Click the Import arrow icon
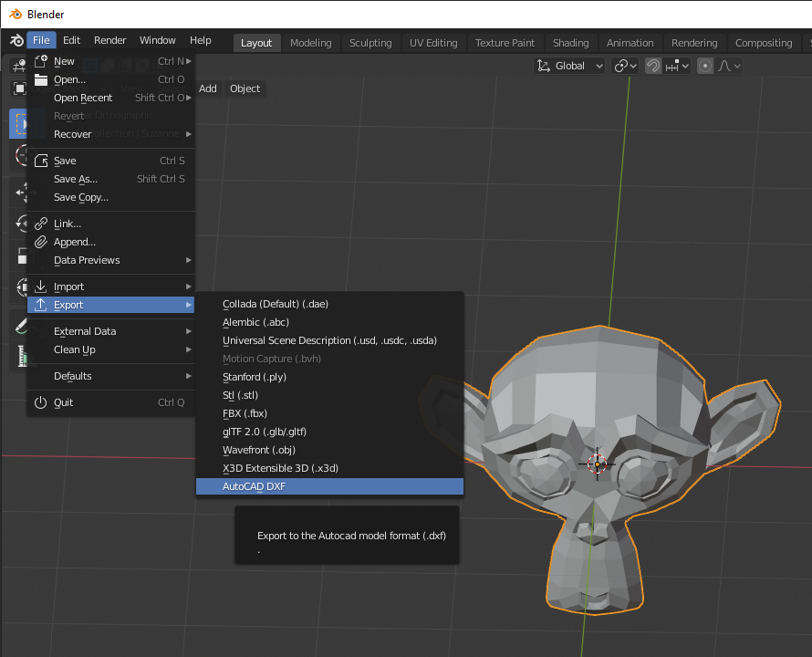This screenshot has width=812, height=657. pos(41,287)
